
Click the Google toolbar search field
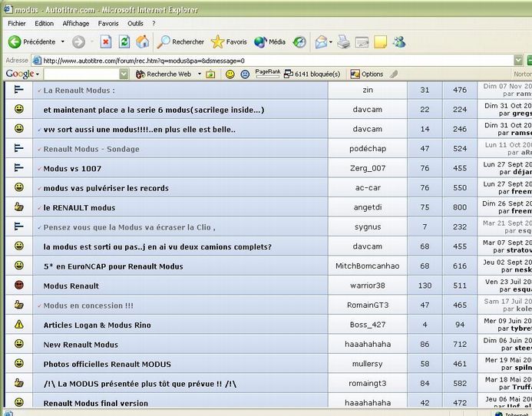coord(81,74)
